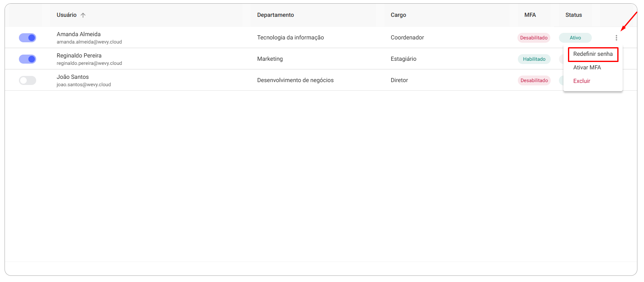Select the name Reginaldo Pereira
Viewport: 644px width, 282px height.
[79, 55]
